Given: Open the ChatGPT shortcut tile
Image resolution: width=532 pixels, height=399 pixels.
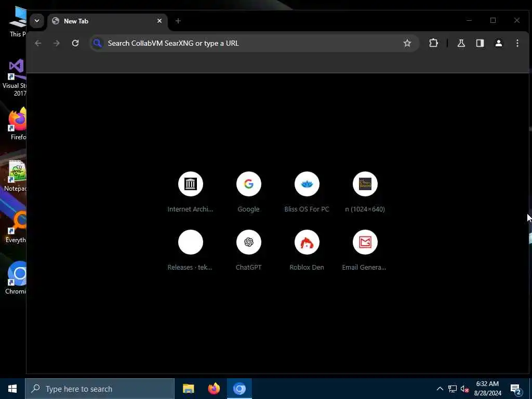Looking at the screenshot, I should click(x=249, y=250).
